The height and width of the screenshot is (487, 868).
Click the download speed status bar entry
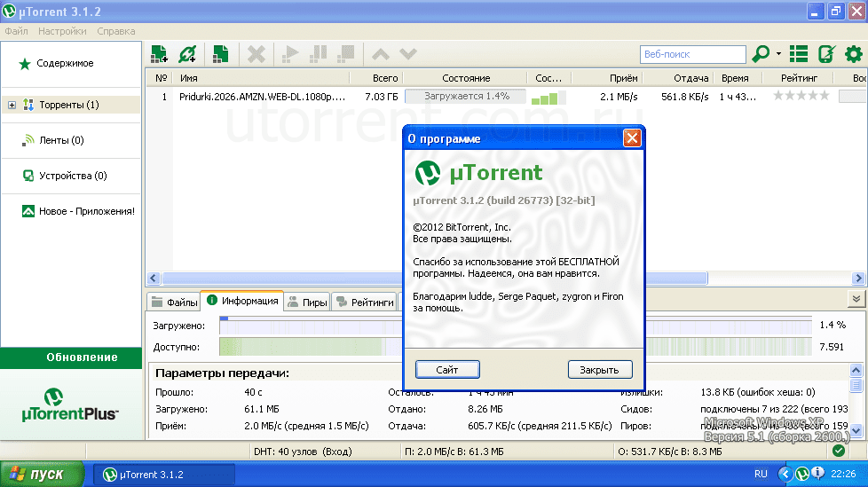(454, 452)
